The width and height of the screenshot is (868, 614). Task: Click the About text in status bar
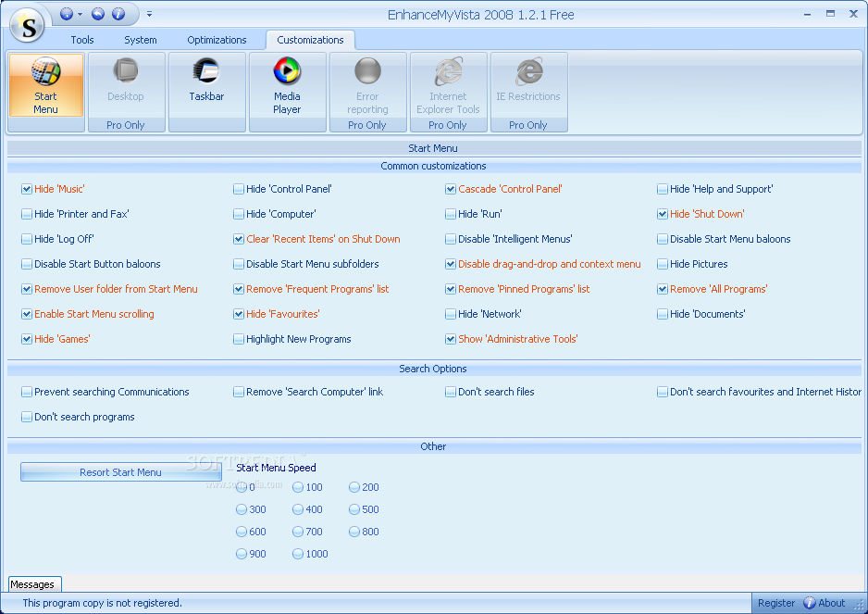832,603
